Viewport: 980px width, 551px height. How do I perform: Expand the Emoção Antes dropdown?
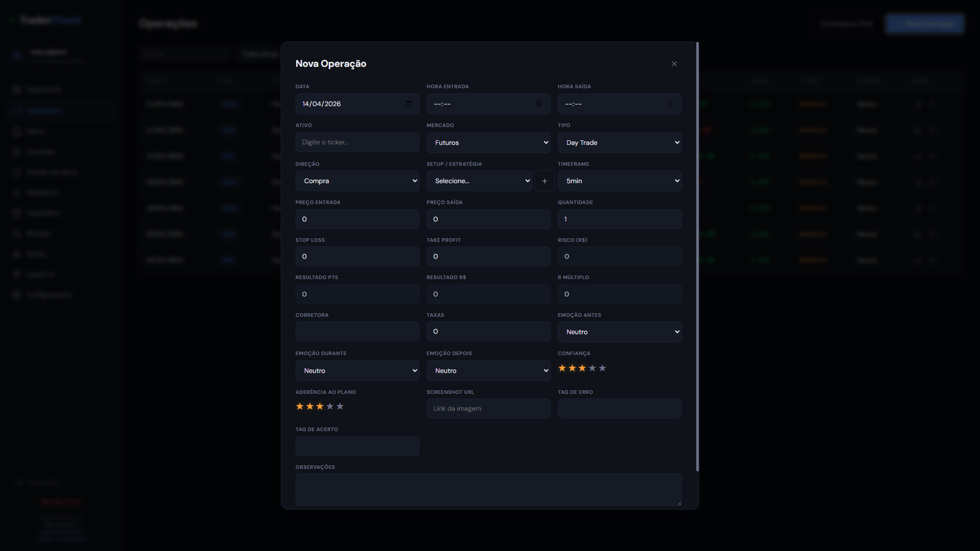[x=619, y=332]
